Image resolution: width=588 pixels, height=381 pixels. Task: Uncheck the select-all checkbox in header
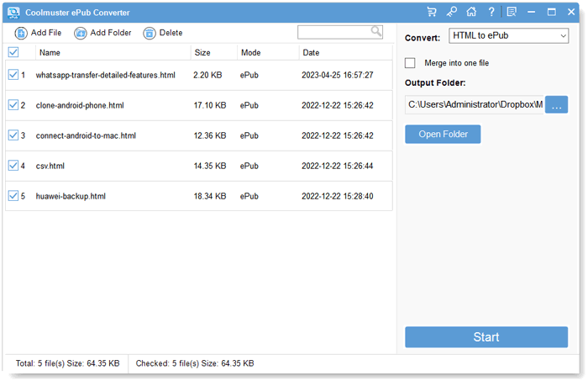pyautogui.click(x=13, y=52)
